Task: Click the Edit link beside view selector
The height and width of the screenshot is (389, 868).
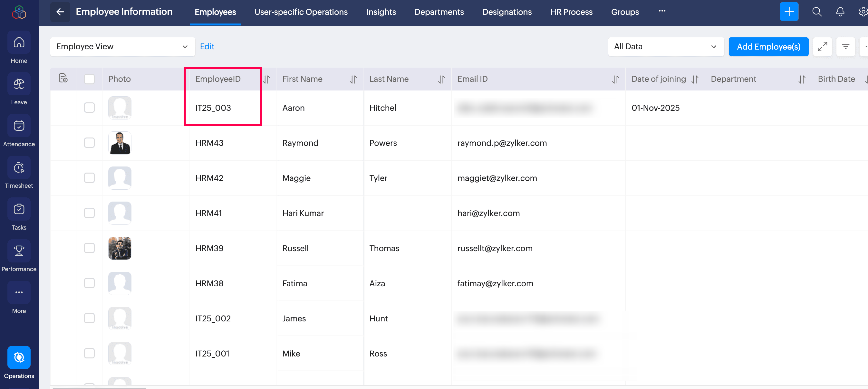Action: point(207,46)
